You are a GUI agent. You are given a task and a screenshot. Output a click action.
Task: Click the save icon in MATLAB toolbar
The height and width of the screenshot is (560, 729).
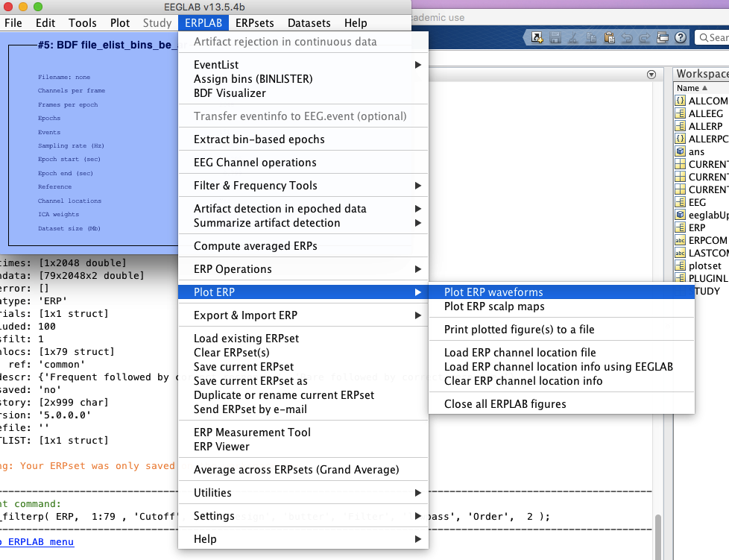[x=555, y=38]
